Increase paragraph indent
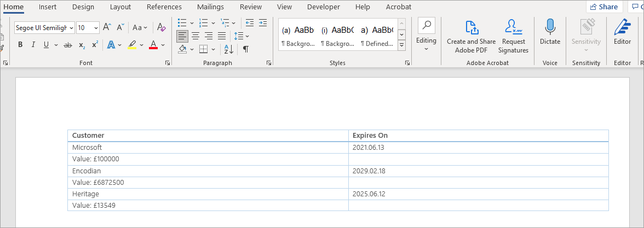The image size is (644, 228). click(x=263, y=22)
